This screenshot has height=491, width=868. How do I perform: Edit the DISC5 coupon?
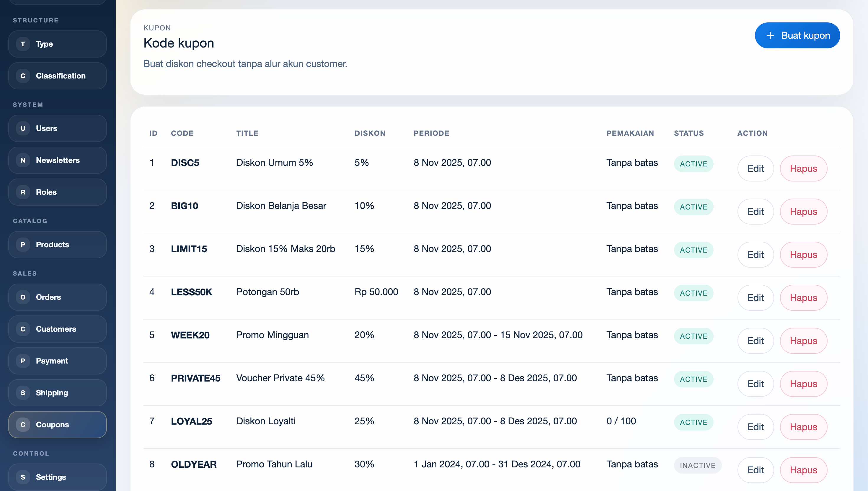(x=755, y=168)
